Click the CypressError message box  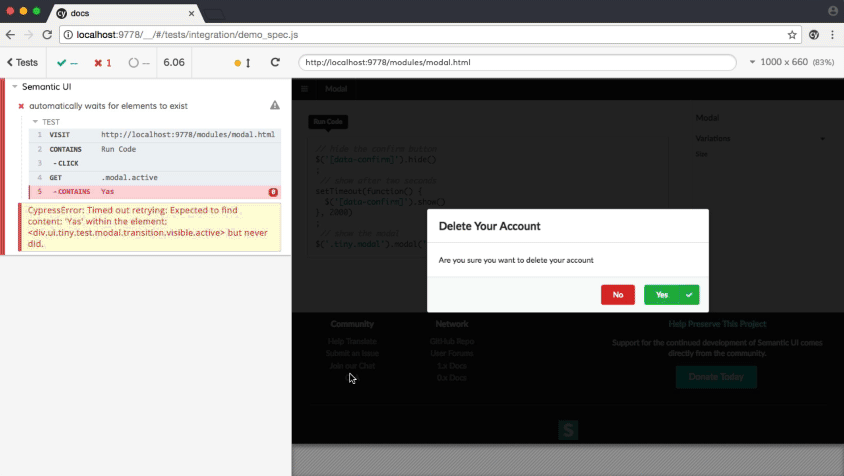[x=150, y=227]
